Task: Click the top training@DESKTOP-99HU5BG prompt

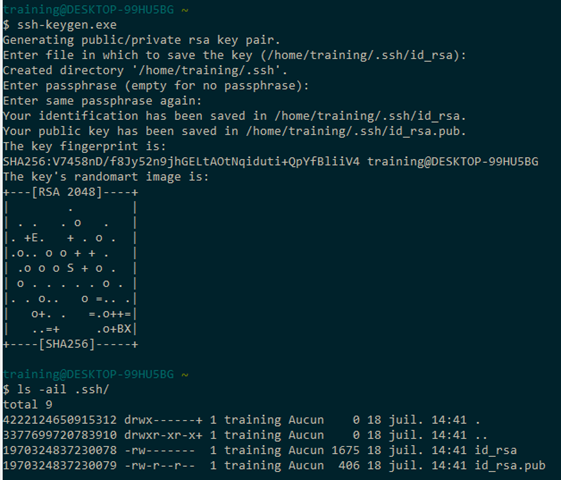Action: 88,10
